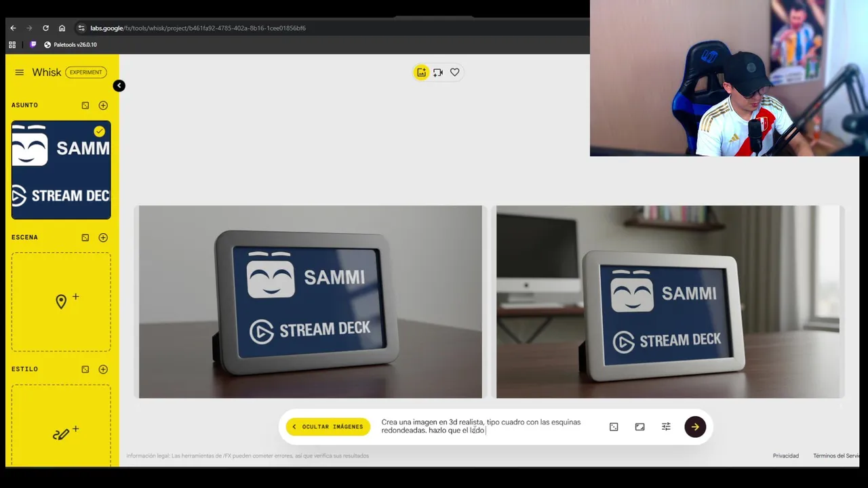This screenshot has height=488, width=868.
Task: Click the Twitch bookmark icon
Action: coord(33,45)
